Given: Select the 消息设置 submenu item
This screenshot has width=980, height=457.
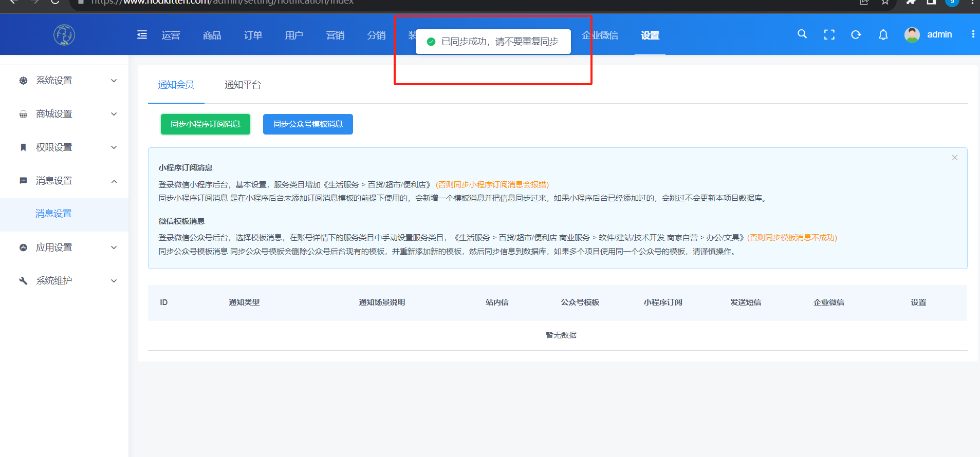Looking at the screenshot, I should tap(64, 214).
